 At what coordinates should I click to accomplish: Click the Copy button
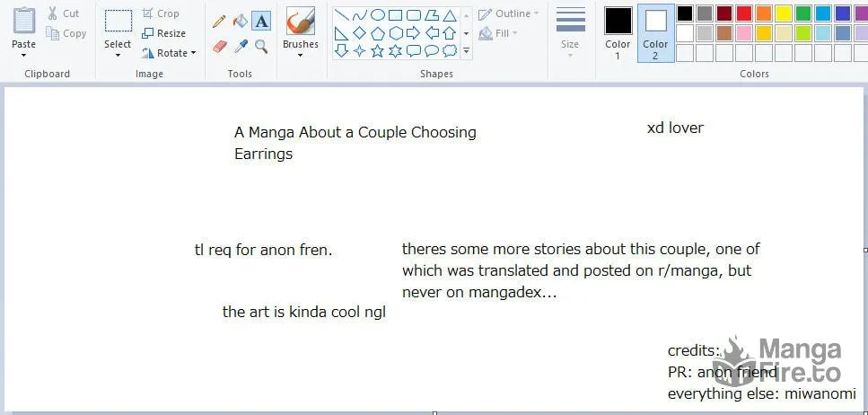pos(66,33)
